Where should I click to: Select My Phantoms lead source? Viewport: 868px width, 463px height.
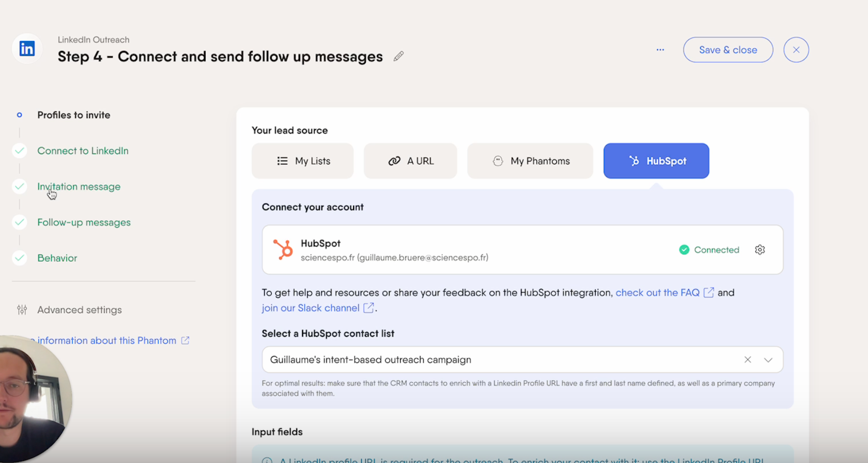pyautogui.click(x=530, y=161)
